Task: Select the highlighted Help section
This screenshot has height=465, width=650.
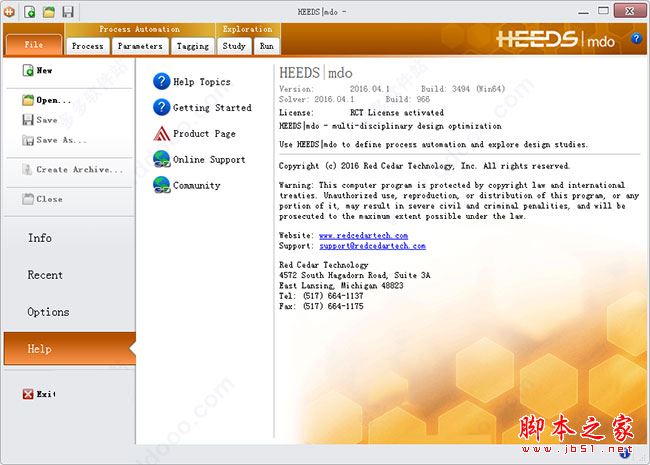Action: [70, 349]
